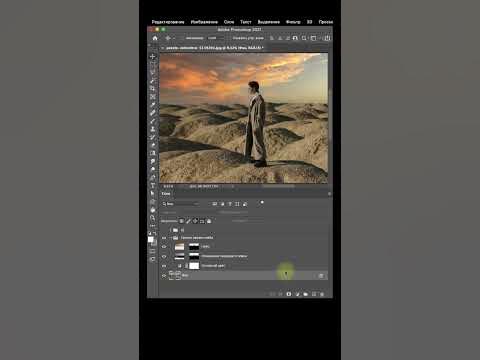Hide the layer with beige gradient thumbnail
Viewport: 480px width, 360px height.
click(164, 247)
